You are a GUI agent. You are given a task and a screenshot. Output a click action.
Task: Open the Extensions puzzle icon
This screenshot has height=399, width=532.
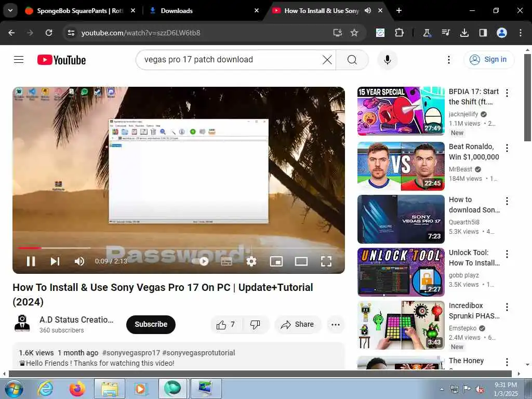(x=400, y=33)
